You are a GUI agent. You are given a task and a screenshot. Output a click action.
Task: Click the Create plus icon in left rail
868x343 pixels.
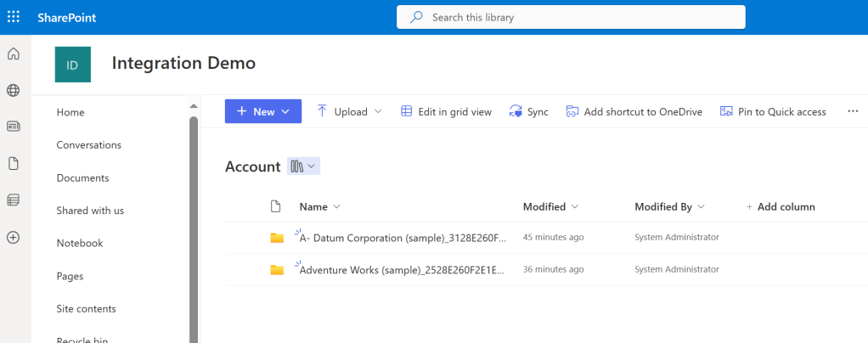13,238
